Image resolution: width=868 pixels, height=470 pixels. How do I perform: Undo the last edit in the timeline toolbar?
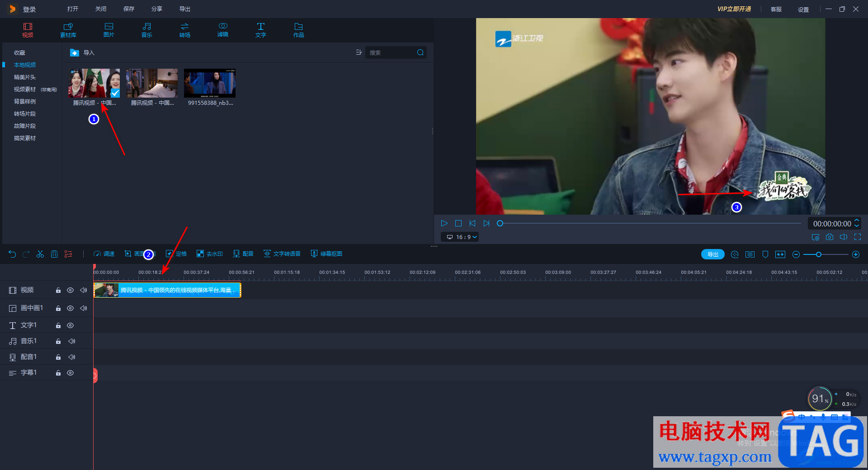coord(12,254)
